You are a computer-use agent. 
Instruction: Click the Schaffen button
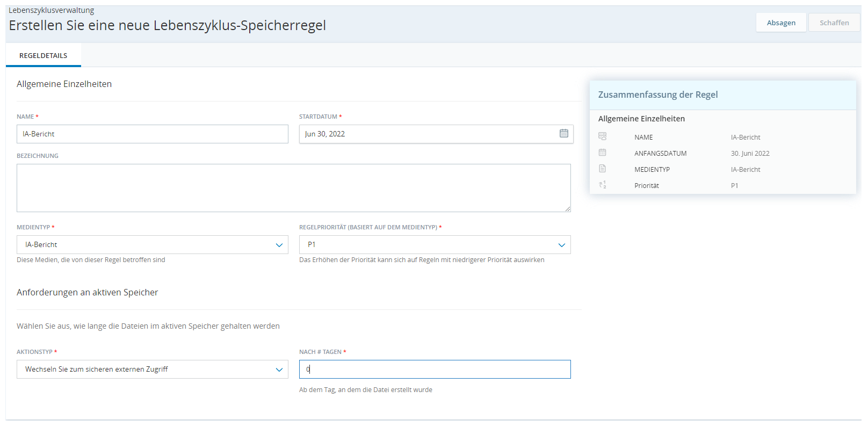tap(834, 23)
